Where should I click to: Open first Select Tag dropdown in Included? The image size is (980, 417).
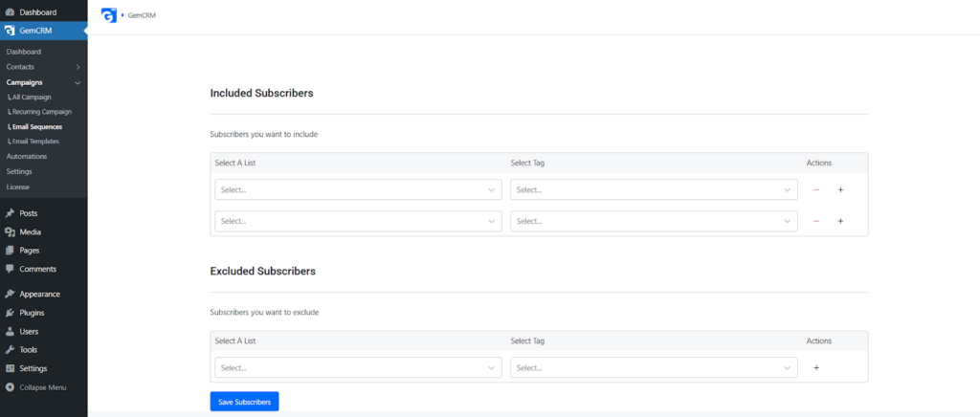coord(654,189)
